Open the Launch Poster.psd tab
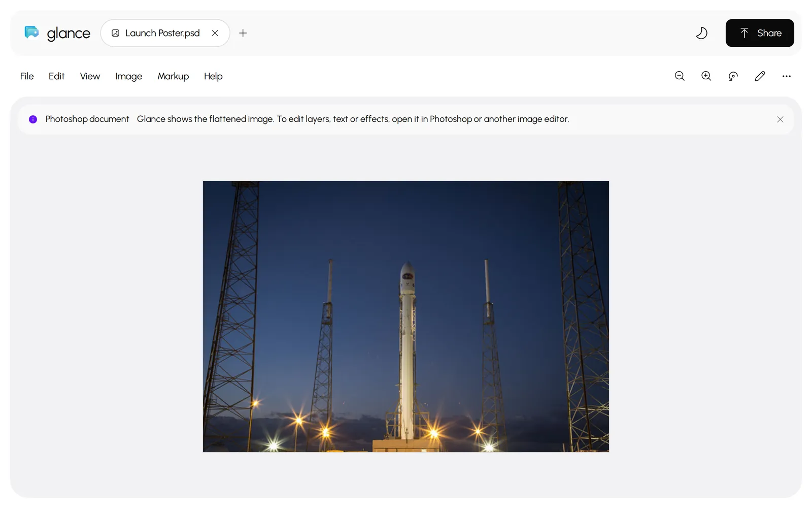The height and width of the screenshot is (508, 812). 165,33
